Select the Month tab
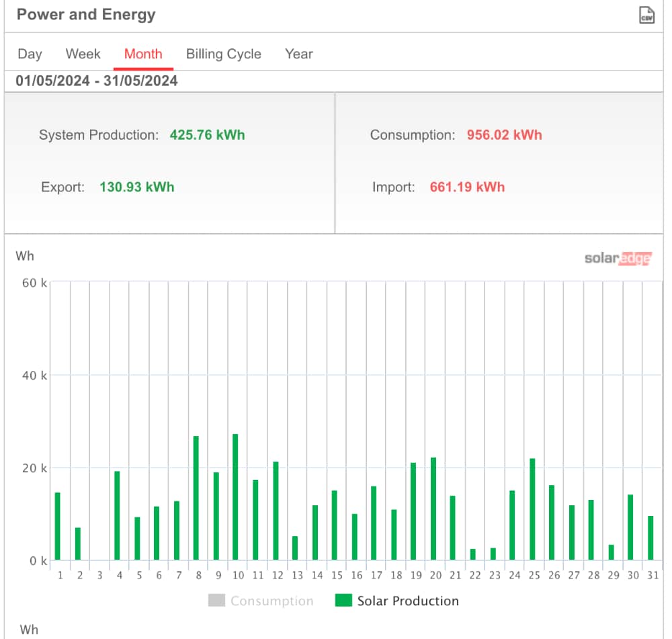The image size is (672, 639). 143,54
